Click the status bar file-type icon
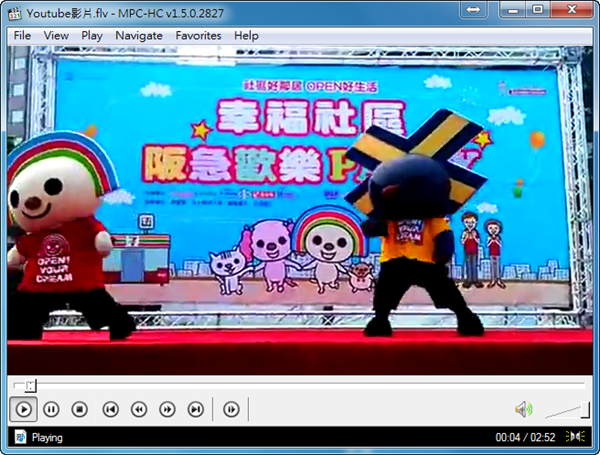This screenshot has width=600, height=455. (x=19, y=437)
